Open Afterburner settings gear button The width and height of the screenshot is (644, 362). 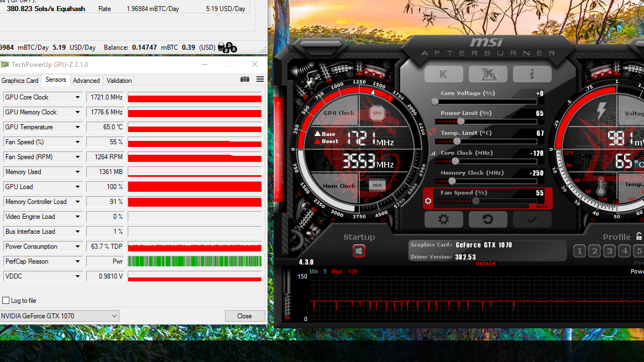coord(443,219)
